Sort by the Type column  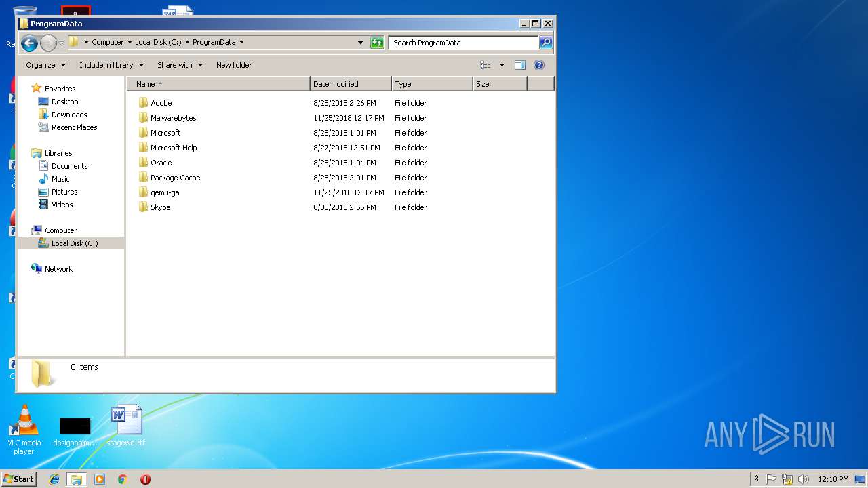(x=432, y=84)
